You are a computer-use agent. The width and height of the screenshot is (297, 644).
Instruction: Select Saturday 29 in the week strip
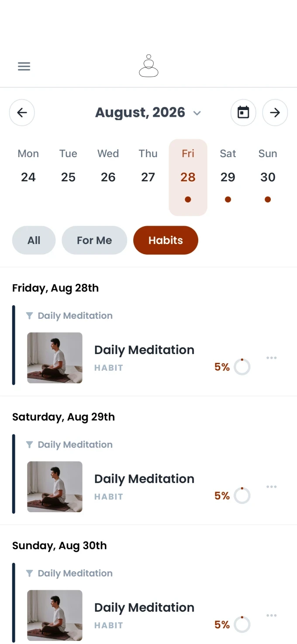(x=228, y=177)
